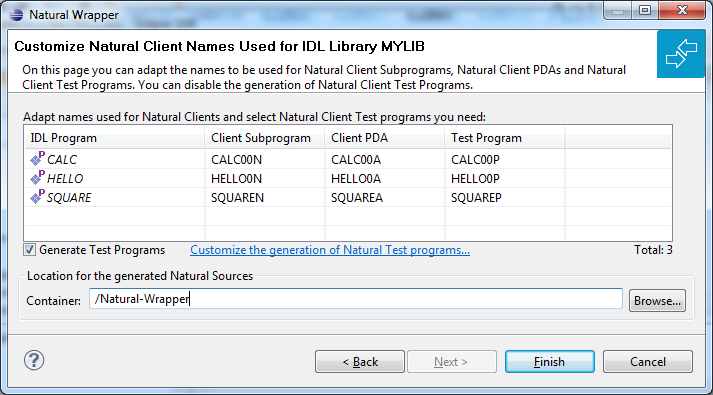Cancel the Natural Wrapper wizard

click(x=648, y=361)
